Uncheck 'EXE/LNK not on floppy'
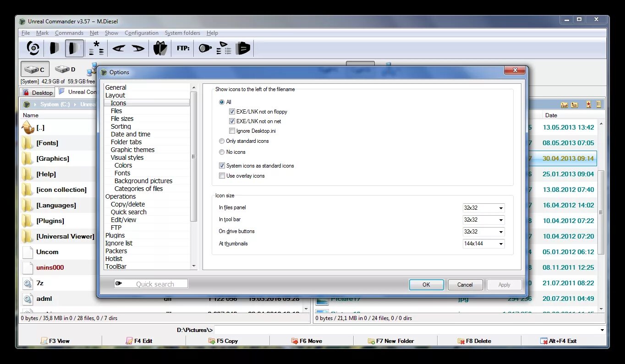The image size is (625, 364). (x=232, y=112)
